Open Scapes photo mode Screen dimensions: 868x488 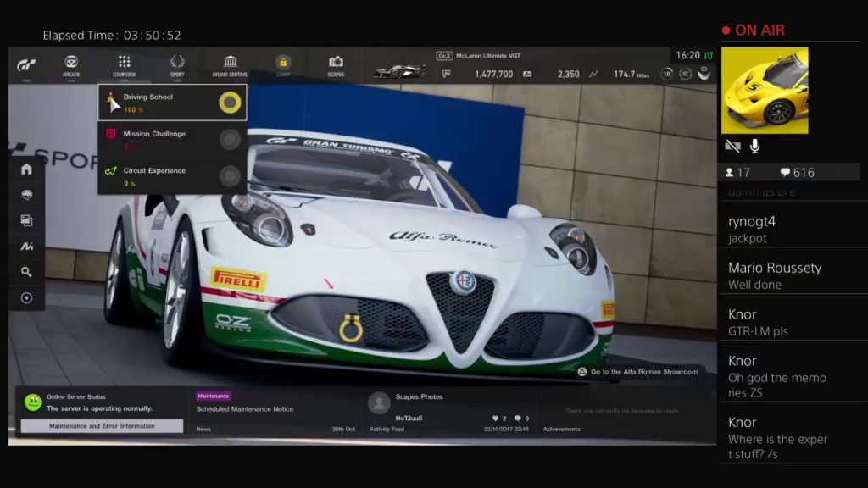(336, 66)
